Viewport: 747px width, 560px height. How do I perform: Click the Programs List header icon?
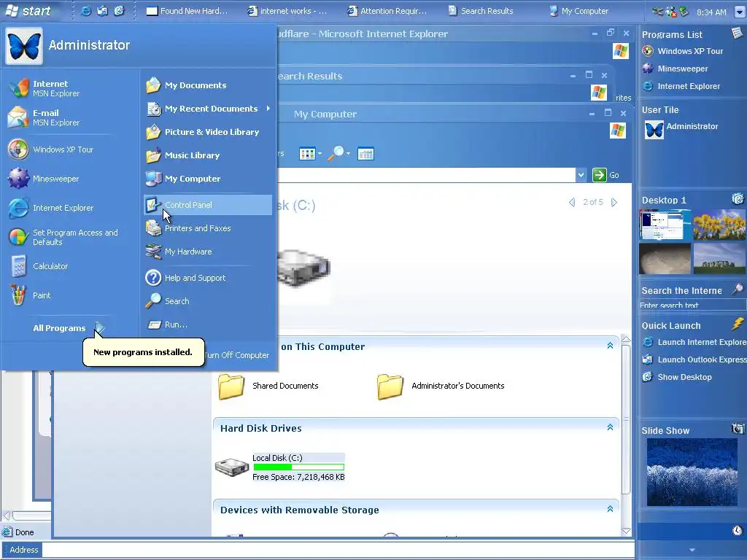coord(737,33)
